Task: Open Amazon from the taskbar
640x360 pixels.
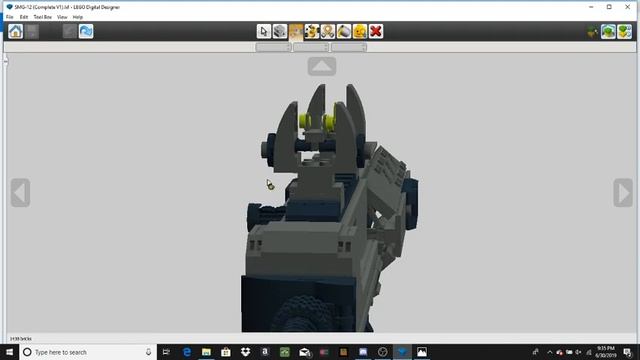Action: point(265,352)
